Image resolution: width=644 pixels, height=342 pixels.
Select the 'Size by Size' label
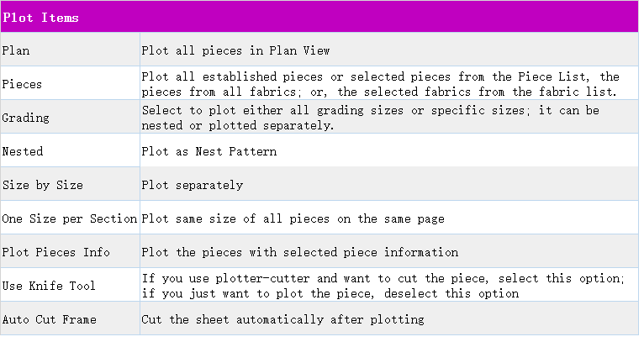coord(43,185)
